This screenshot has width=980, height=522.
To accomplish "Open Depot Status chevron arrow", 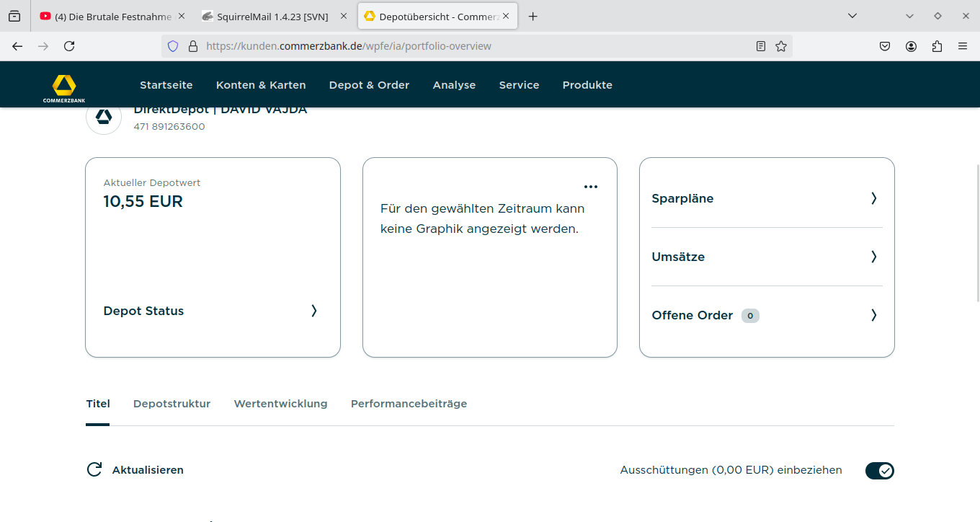I will [x=313, y=311].
